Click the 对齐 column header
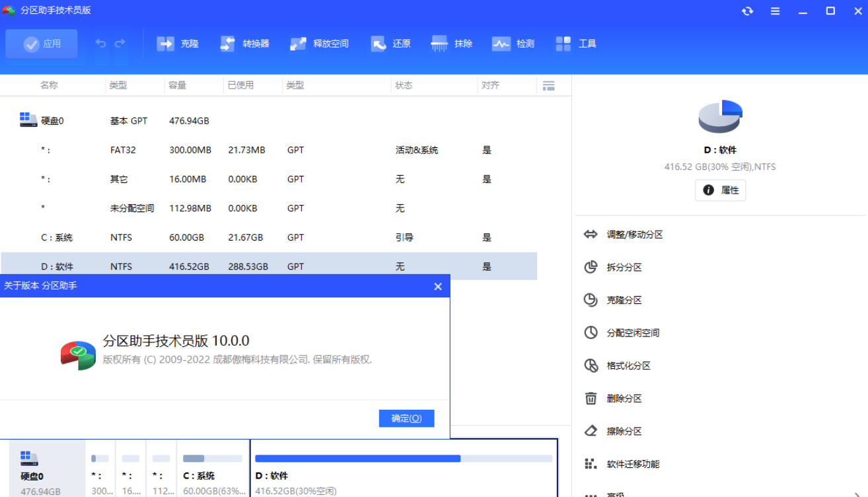The height and width of the screenshot is (497, 868). [490, 85]
